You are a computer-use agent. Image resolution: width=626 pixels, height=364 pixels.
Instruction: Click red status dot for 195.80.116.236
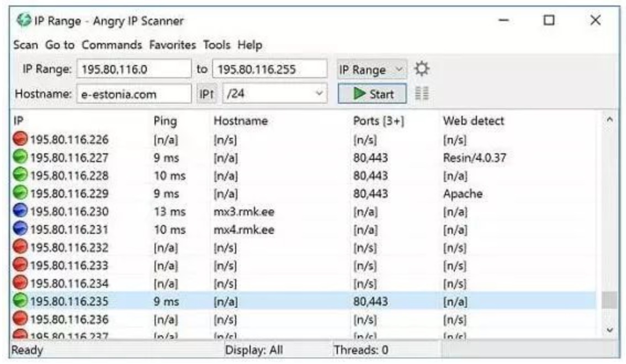20,319
